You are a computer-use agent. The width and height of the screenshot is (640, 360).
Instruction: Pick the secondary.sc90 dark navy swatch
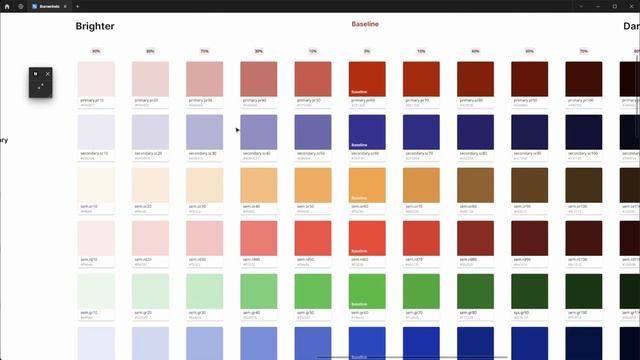click(x=530, y=132)
